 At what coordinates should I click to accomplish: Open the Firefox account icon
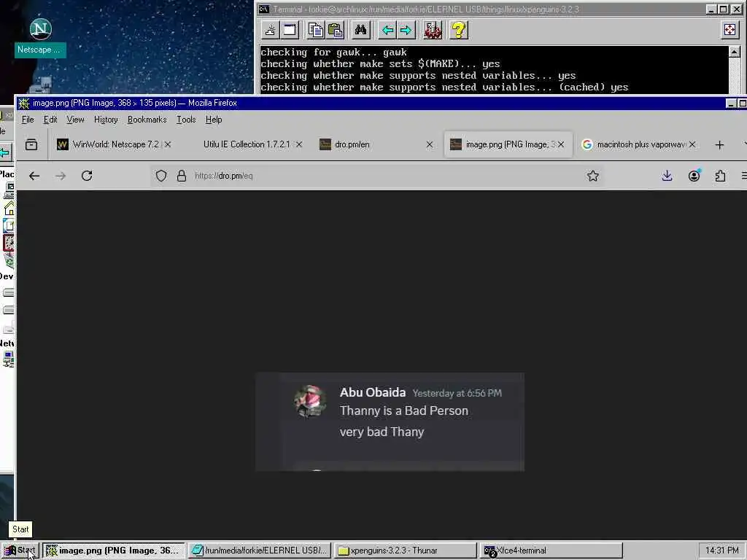coord(694,176)
